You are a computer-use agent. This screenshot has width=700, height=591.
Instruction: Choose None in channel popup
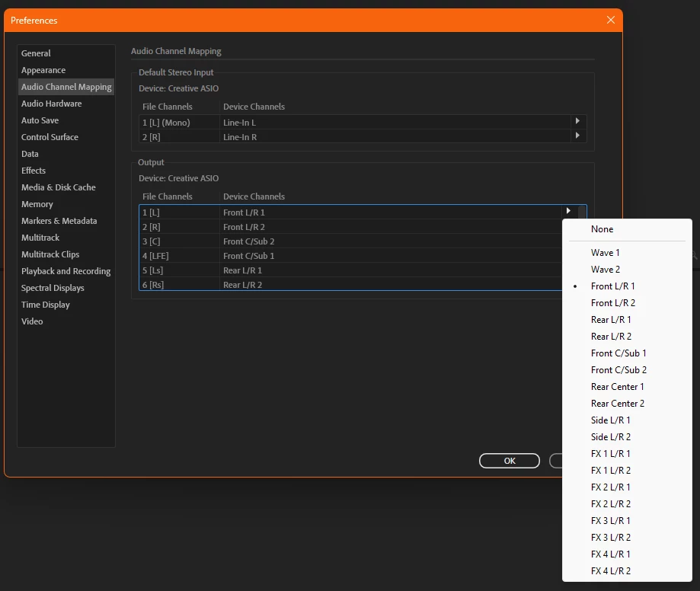pos(627,229)
